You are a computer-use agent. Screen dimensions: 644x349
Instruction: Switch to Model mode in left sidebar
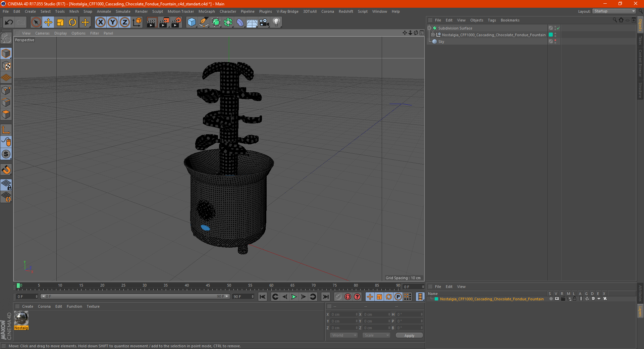[x=6, y=53]
